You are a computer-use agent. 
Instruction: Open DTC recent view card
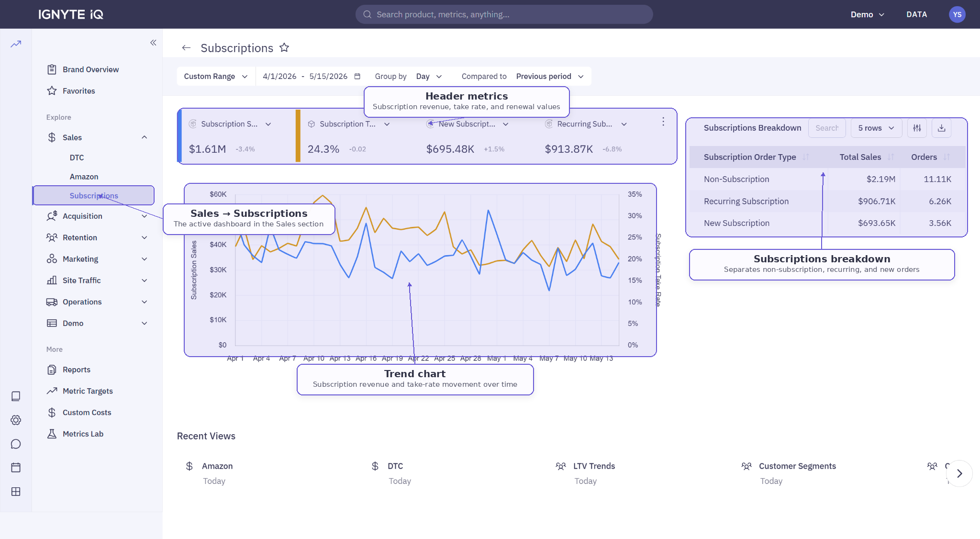[x=391, y=473]
